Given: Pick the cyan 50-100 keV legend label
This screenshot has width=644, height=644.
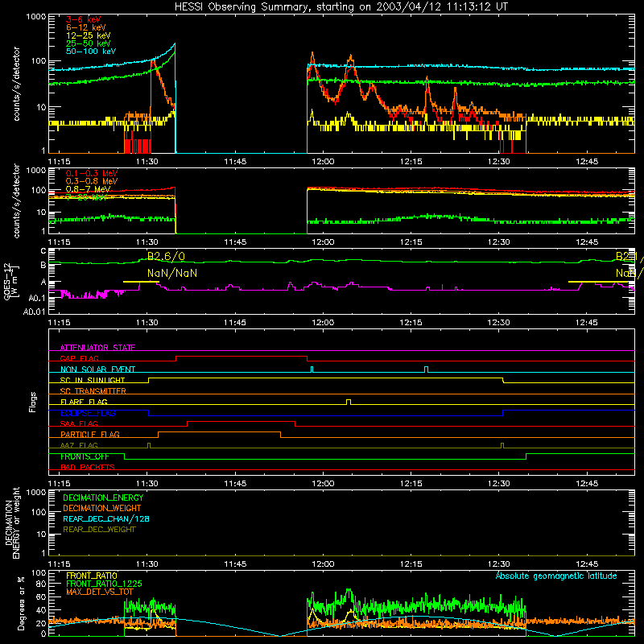Looking at the screenshot, I should tap(91, 52).
